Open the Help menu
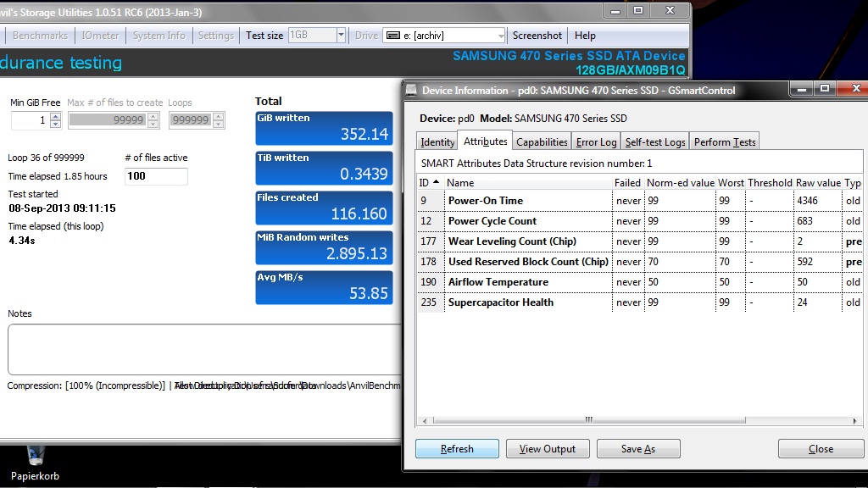The height and width of the screenshot is (488, 868). tap(585, 36)
